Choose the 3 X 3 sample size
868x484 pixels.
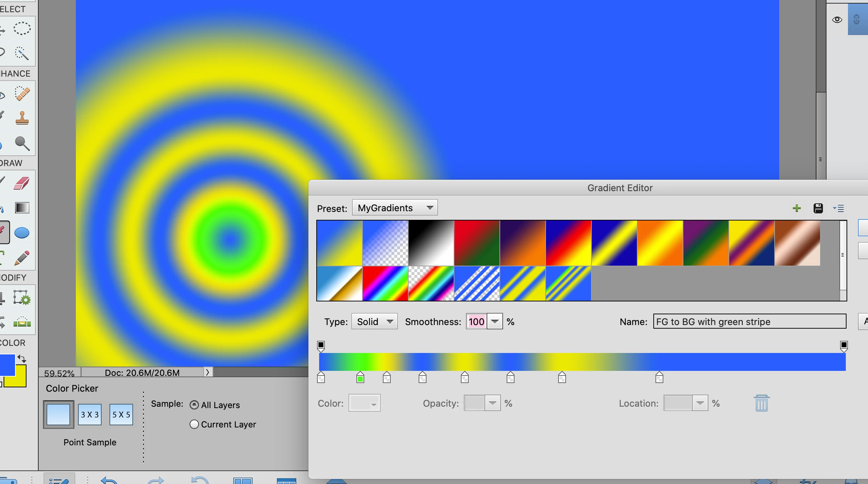[89, 415]
